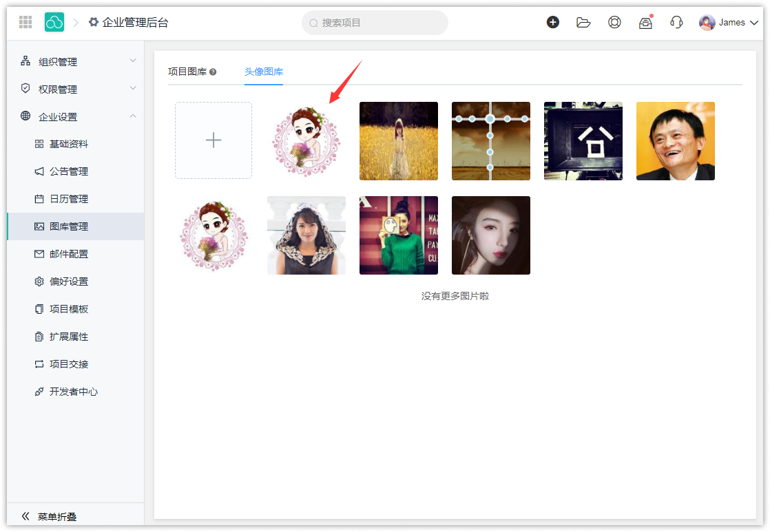Expand the 权限管理 menu section
The image size is (770, 532).
(76, 89)
